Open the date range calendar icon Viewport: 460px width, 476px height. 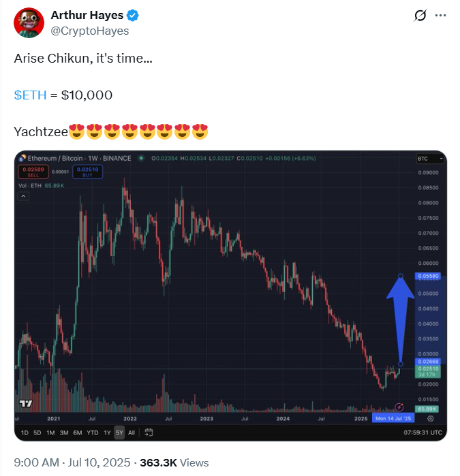coord(149,432)
